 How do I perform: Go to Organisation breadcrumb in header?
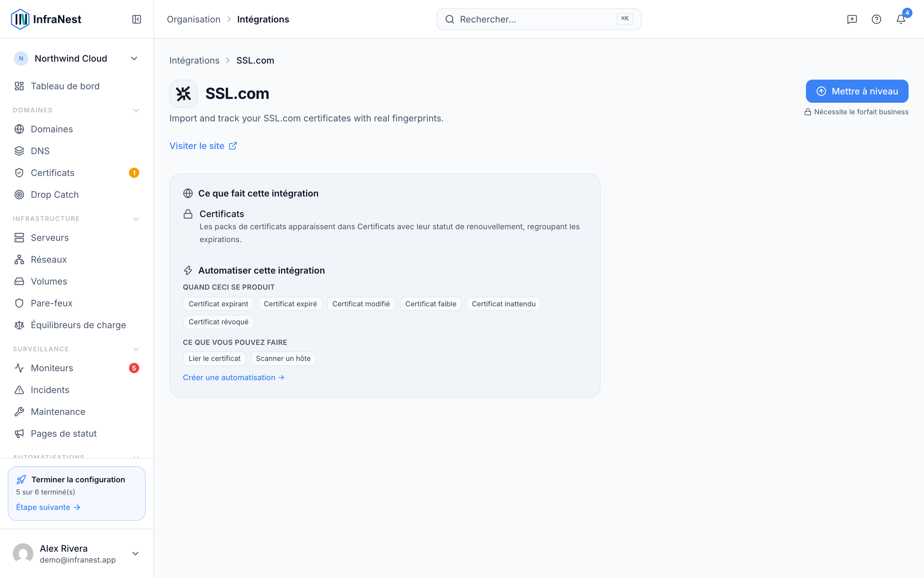click(193, 19)
